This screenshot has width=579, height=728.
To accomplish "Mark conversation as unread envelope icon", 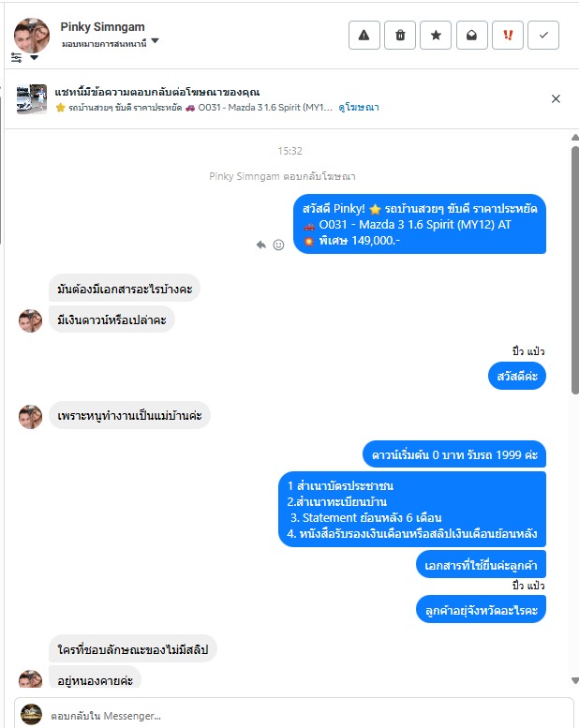I will click(472, 35).
